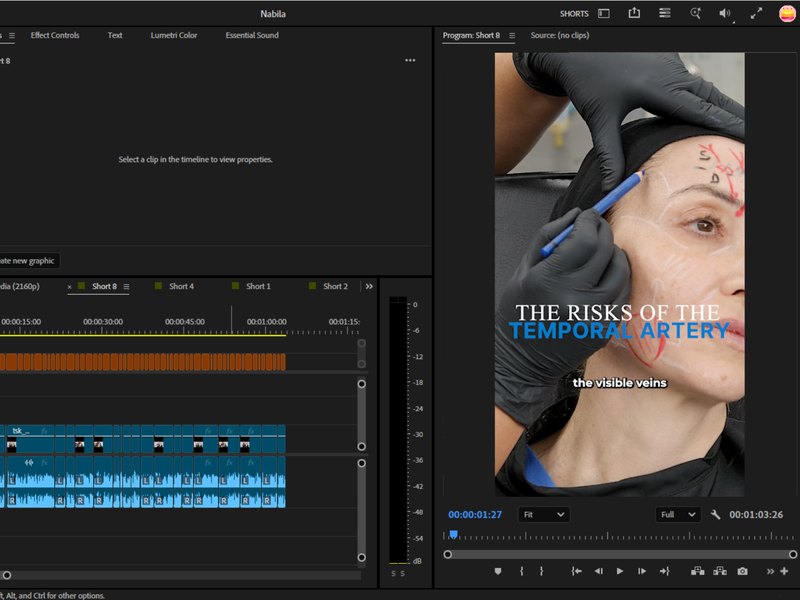Step forward one frame
Image resolution: width=800 pixels, height=600 pixels.
tap(642, 571)
